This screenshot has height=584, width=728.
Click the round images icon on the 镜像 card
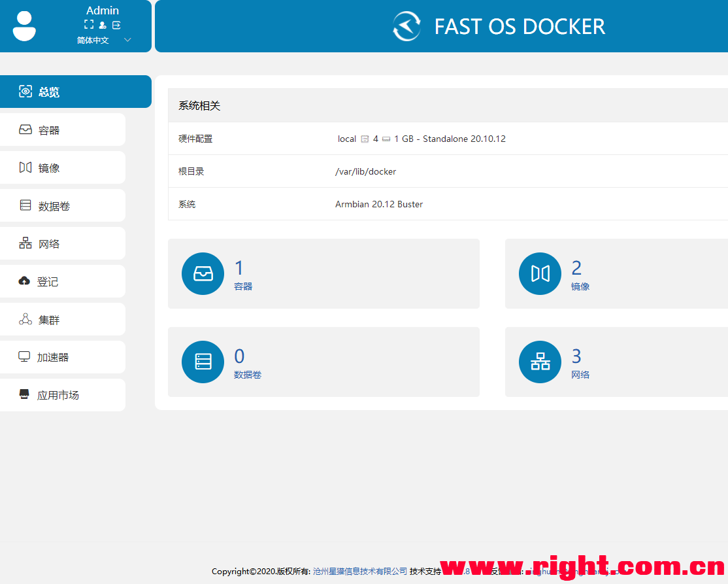(x=540, y=273)
